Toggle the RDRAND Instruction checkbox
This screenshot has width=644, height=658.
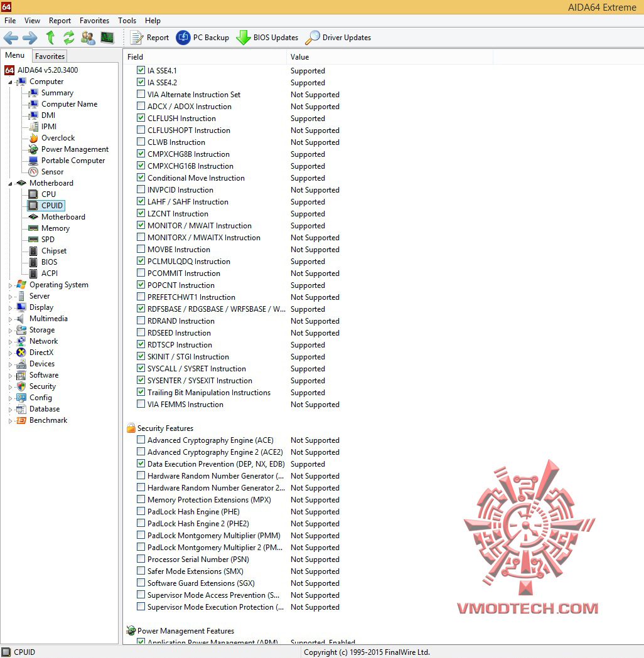pos(141,320)
